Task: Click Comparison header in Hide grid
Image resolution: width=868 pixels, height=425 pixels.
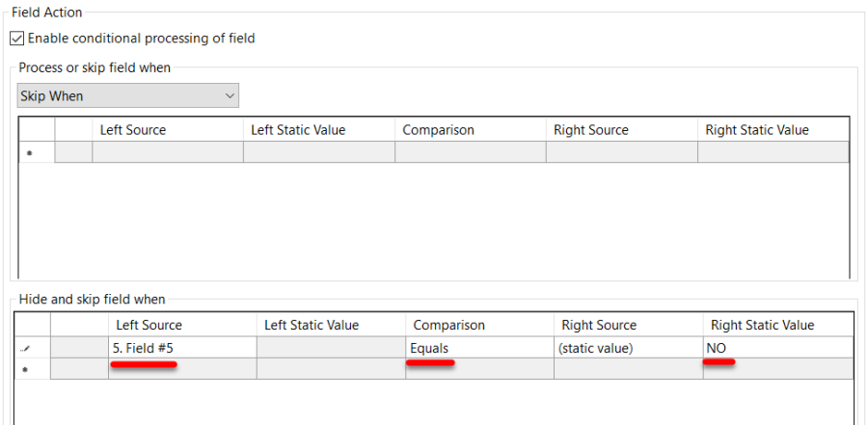Action: pos(478,325)
